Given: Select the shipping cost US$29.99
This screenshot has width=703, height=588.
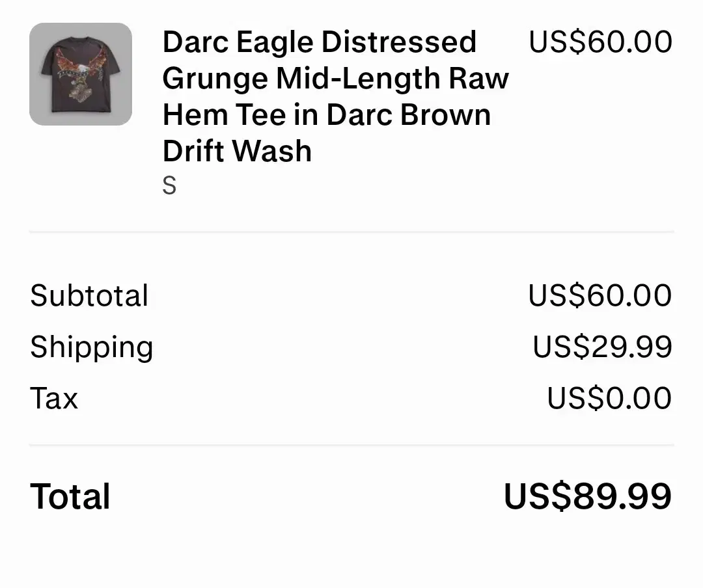Looking at the screenshot, I should click(603, 347).
